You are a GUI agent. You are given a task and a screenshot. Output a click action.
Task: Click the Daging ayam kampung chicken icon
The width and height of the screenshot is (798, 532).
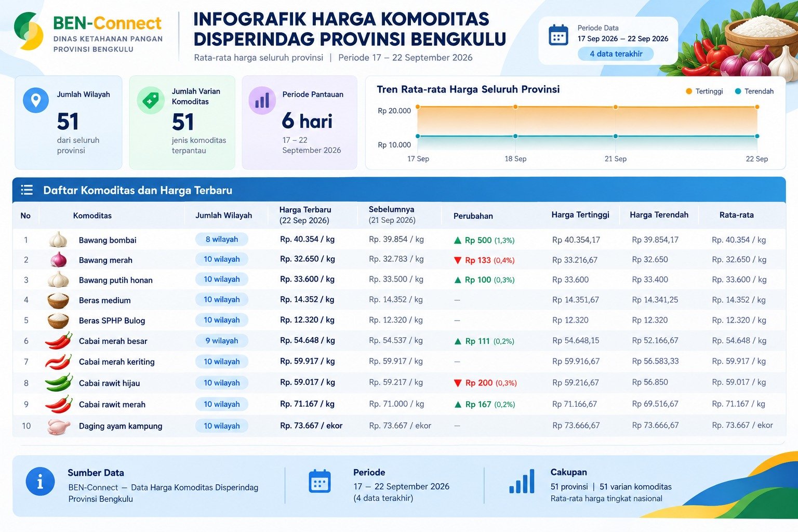(59, 426)
